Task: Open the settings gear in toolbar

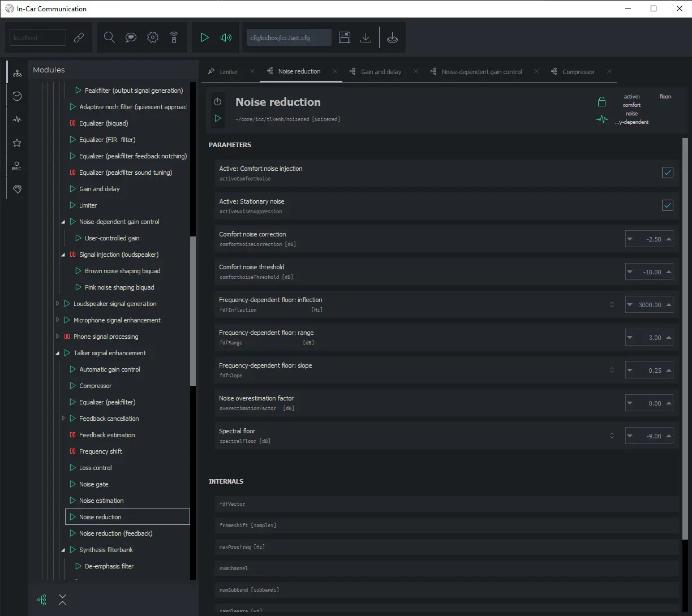Action: (x=152, y=38)
